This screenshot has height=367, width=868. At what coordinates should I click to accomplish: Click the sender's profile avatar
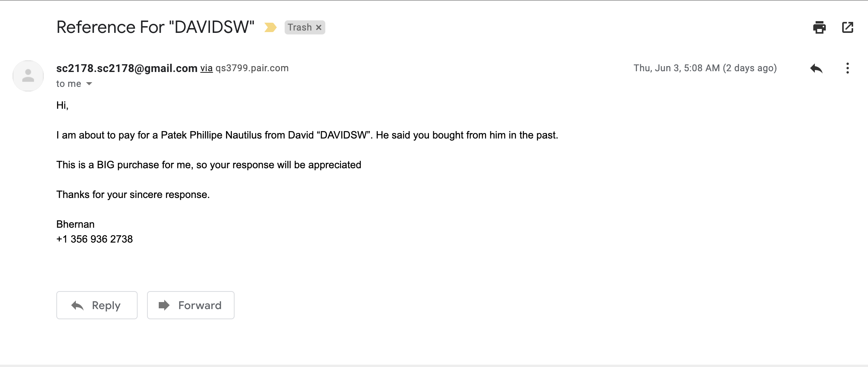pos(28,76)
